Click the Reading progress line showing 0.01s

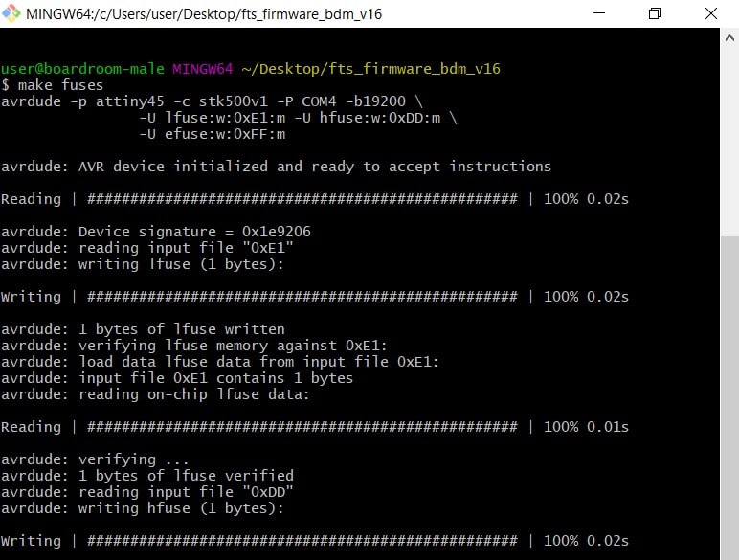(315, 427)
